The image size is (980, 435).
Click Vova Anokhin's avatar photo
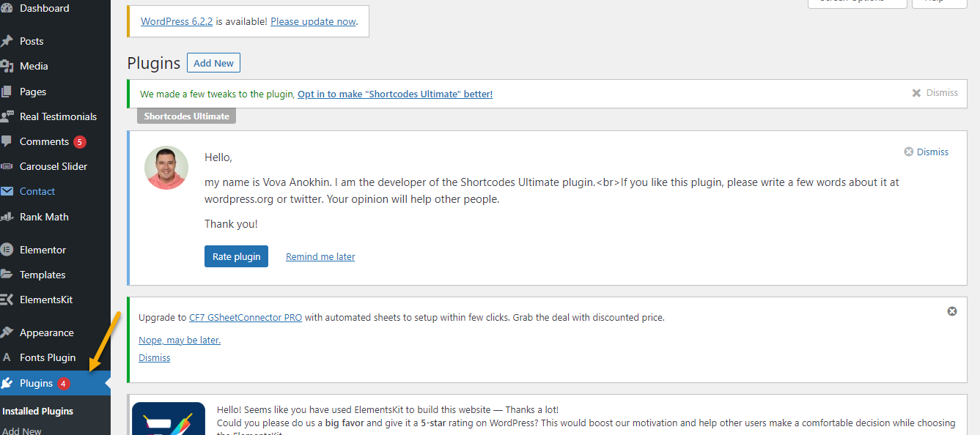pos(166,168)
